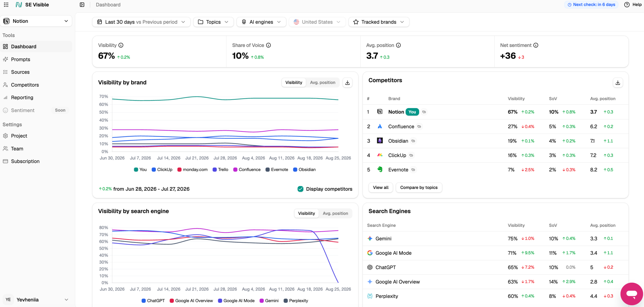644x307 pixels.
Task: Toggle Evernote series in brand legend
Action: click(277, 170)
